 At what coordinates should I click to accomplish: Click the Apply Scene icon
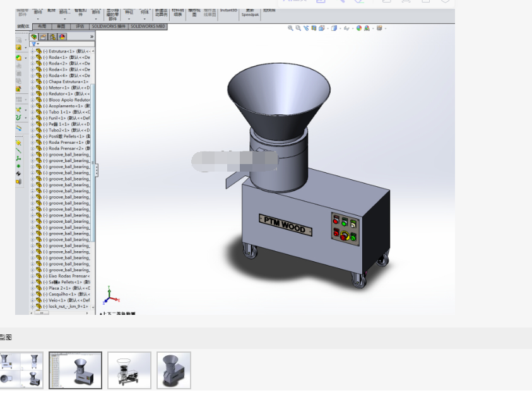pos(367,28)
